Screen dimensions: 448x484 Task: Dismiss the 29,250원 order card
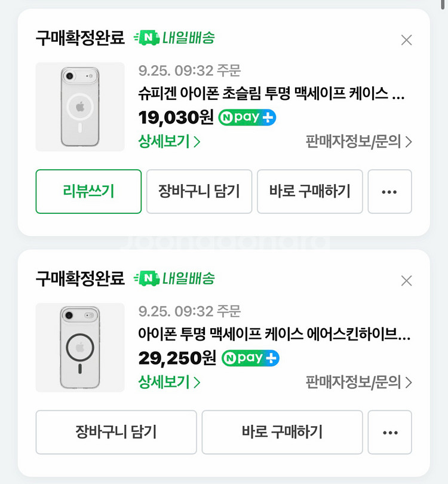[x=406, y=281]
